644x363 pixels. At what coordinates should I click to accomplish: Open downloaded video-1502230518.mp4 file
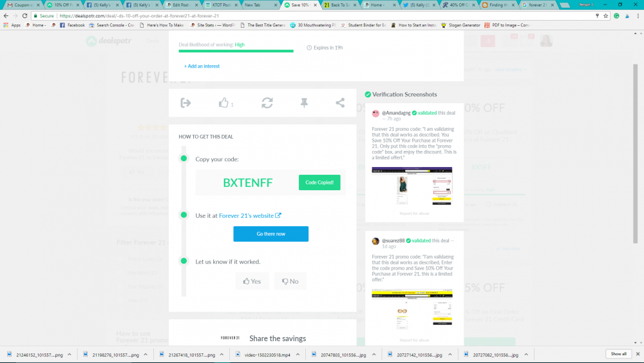pos(263,355)
